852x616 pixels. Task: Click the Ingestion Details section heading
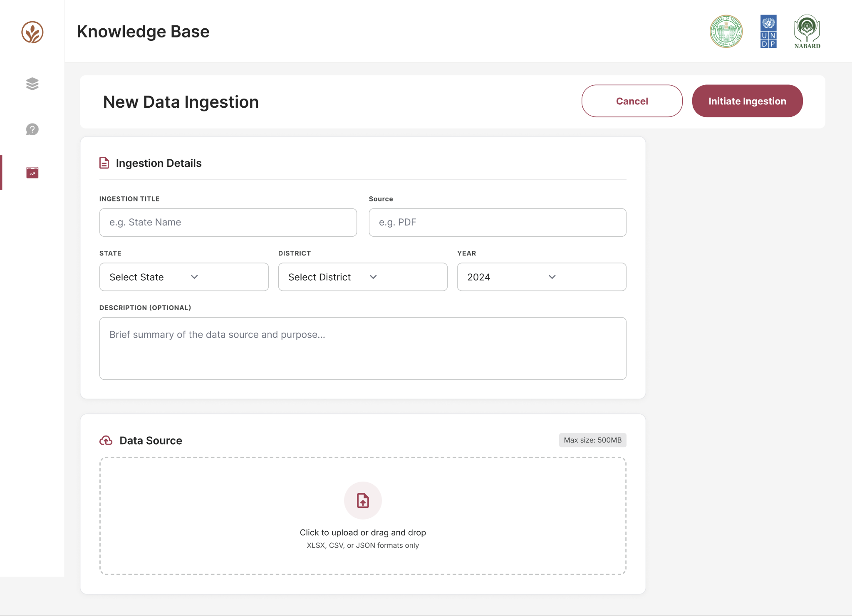coord(159,163)
